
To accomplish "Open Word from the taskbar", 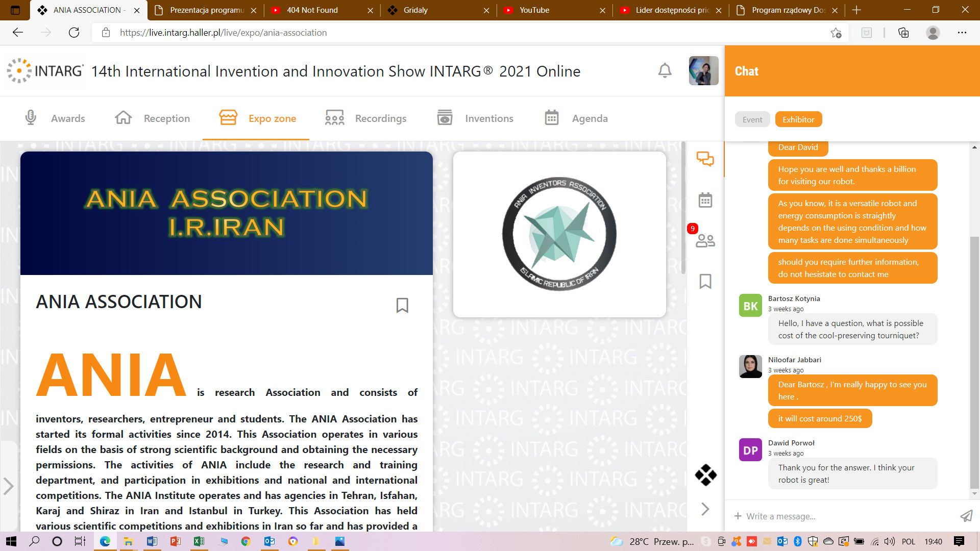I will 152,541.
